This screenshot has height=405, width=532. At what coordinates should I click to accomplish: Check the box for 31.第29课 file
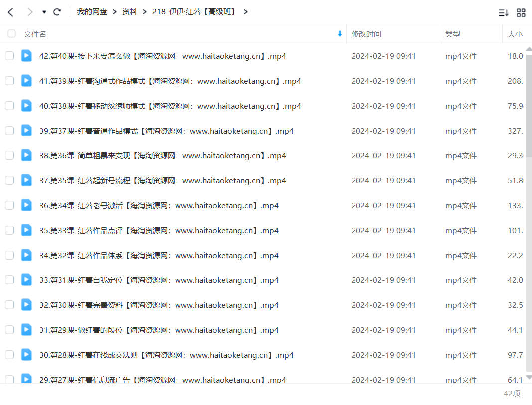click(x=9, y=330)
